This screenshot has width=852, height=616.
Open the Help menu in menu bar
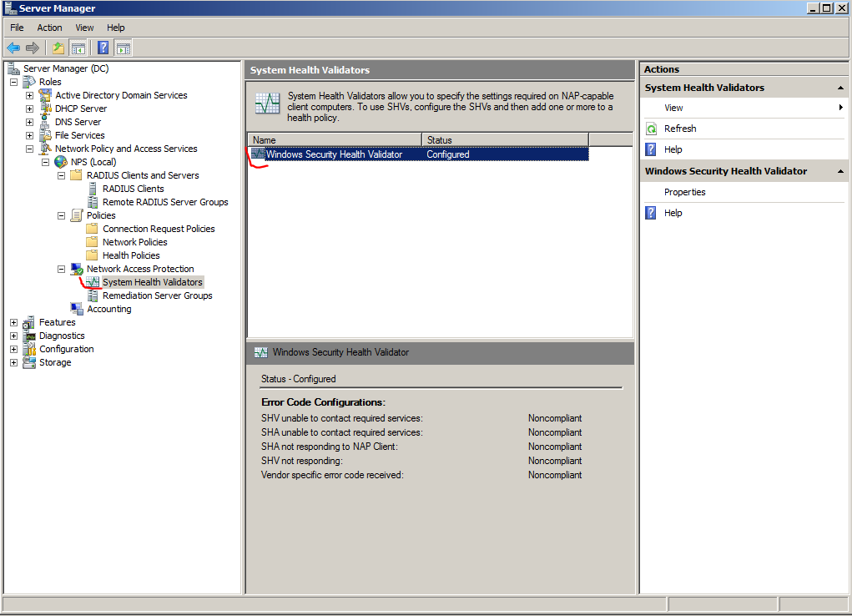[116, 28]
